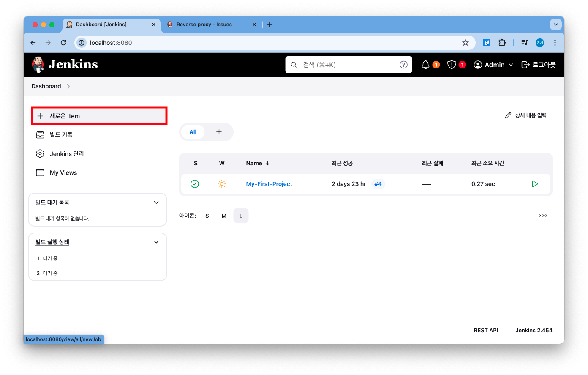Image resolution: width=588 pixels, height=375 pixels.
Task: Click the 빌드 대기 항목이 없습니다 text
Action: coord(63,219)
